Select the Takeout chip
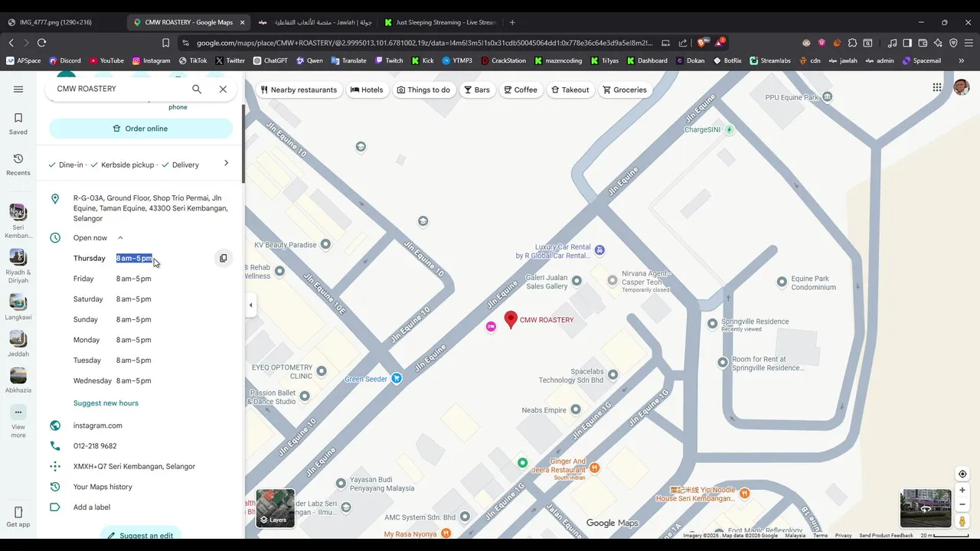Image resolution: width=980 pixels, height=551 pixels. click(x=570, y=90)
